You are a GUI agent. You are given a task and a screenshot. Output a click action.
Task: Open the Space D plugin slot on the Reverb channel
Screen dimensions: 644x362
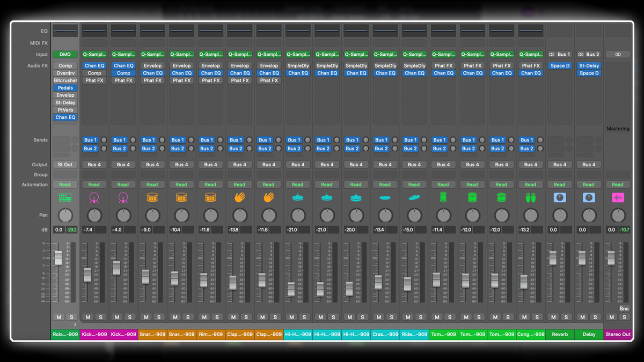[559, 65]
